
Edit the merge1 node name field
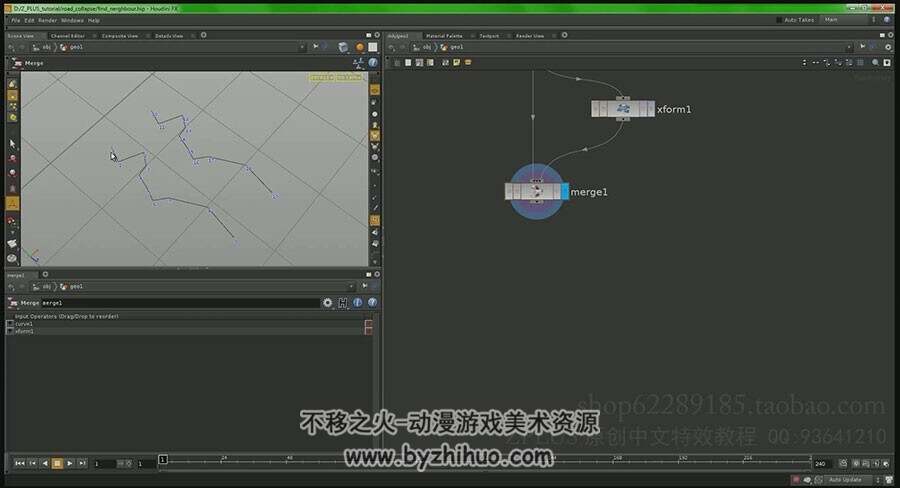point(180,303)
